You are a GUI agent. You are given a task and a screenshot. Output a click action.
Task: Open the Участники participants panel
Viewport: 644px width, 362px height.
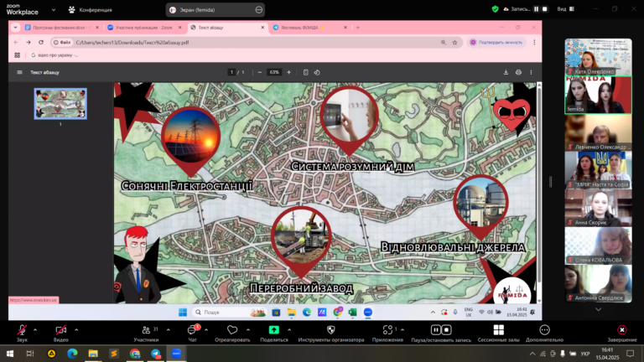pyautogui.click(x=145, y=330)
